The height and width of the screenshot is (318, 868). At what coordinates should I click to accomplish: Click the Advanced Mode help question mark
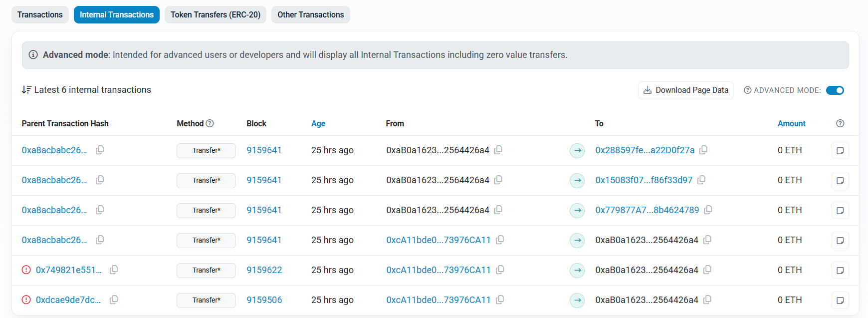[747, 90]
